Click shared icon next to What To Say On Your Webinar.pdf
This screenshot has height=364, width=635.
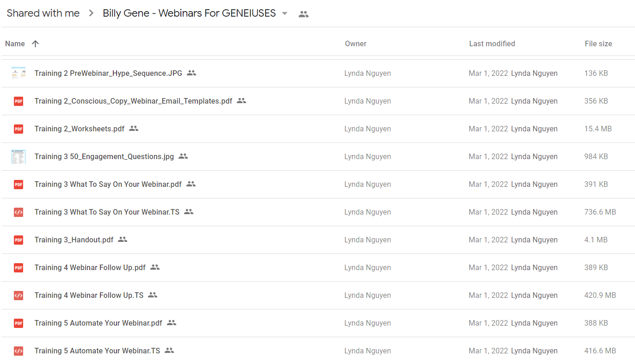(191, 184)
